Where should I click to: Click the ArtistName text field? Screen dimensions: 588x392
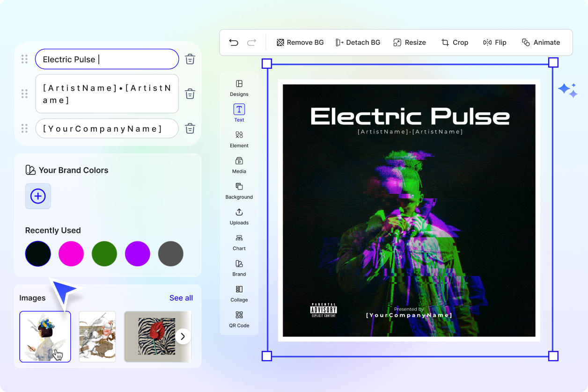pos(107,94)
